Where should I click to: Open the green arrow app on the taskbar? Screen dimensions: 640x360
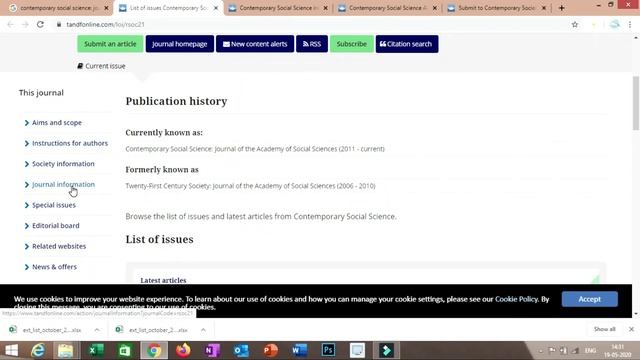(386, 350)
